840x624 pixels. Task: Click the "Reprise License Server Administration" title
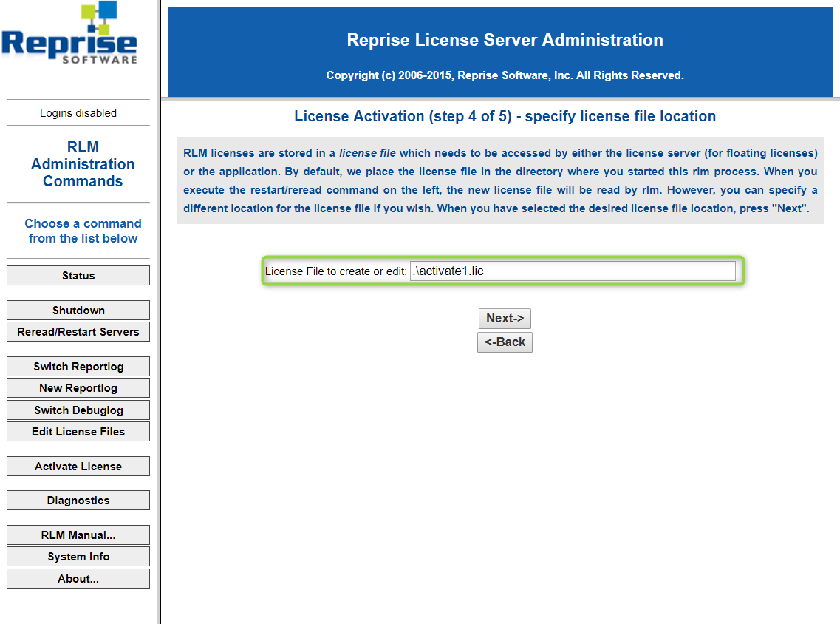tap(505, 40)
